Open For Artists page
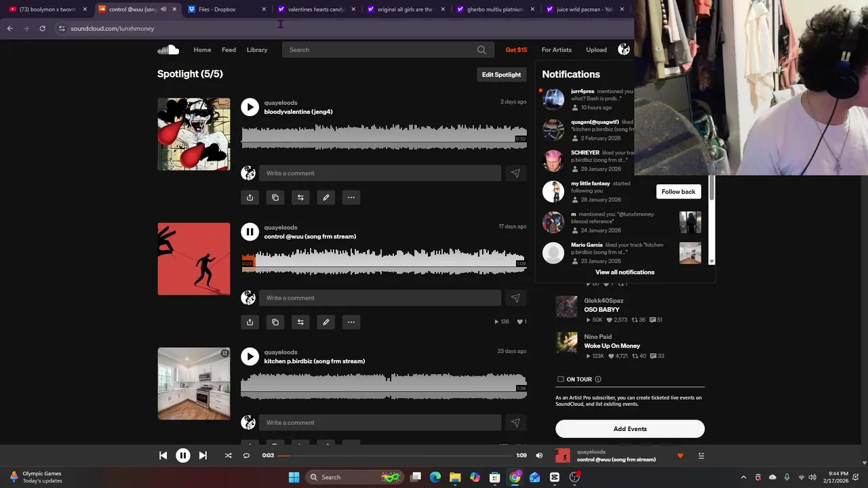This screenshot has height=488, width=868. pyautogui.click(x=557, y=49)
